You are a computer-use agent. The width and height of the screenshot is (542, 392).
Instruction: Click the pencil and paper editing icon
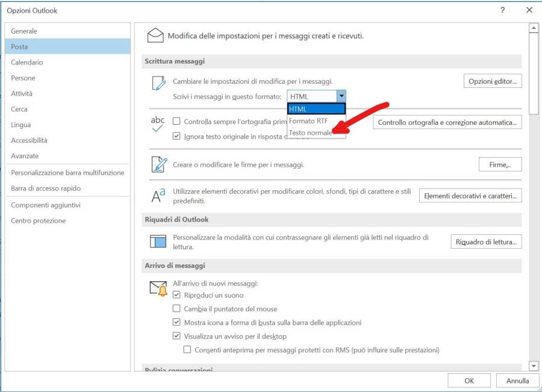point(158,84)
